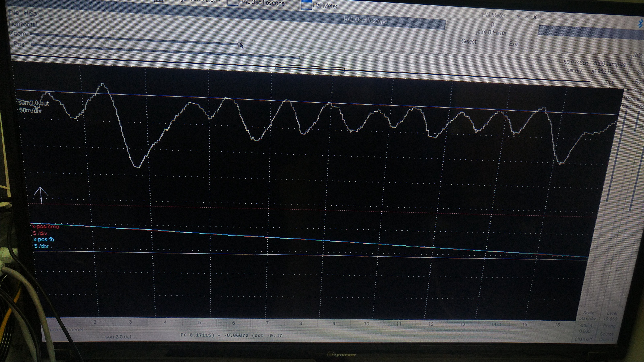Viewport: 644px width, 362px height.
Task: Select channel 2
Action: tap(95, 322)
